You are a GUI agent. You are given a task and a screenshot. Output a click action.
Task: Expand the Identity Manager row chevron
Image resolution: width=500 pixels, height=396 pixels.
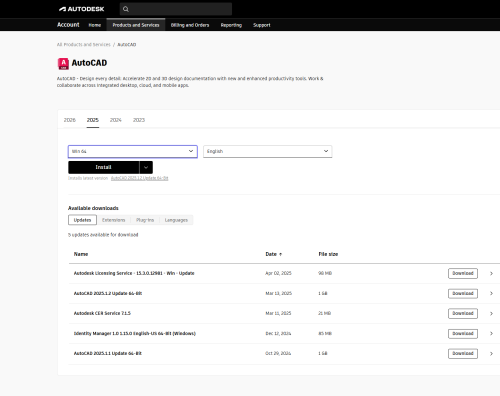491,333
